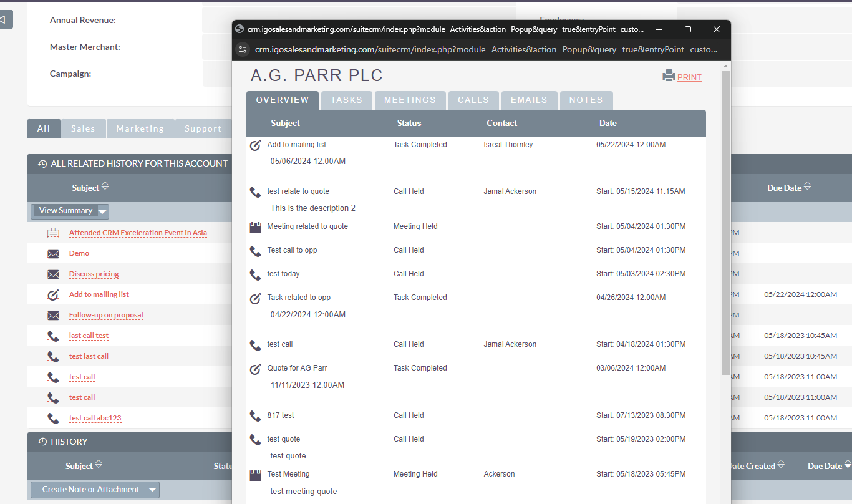Open the Demo email link
852x504 pixels.
tap(79, 253)
